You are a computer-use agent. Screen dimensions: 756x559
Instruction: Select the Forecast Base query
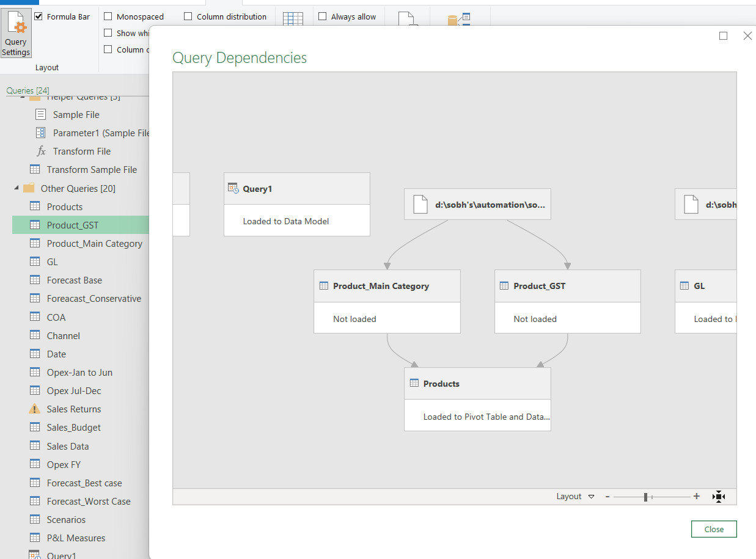(x=75, y=280)
